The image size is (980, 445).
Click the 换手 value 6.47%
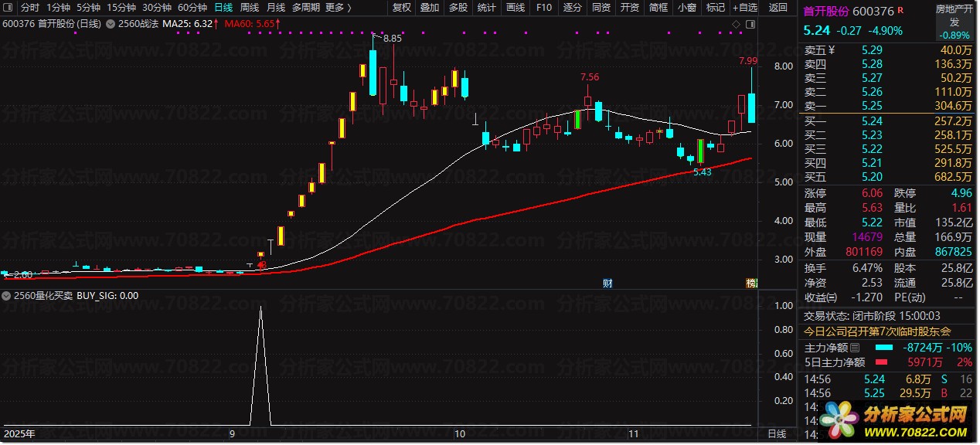coord(867,268)
